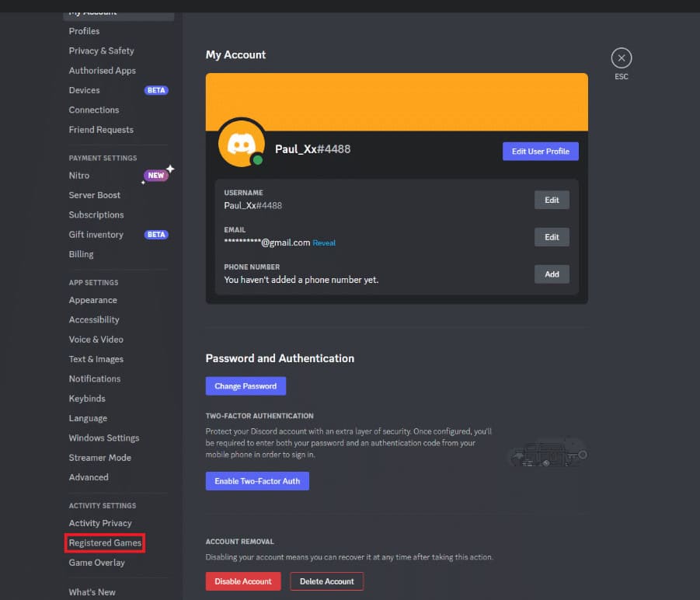
Task: Add a phone number
Action: pos(552,274)
